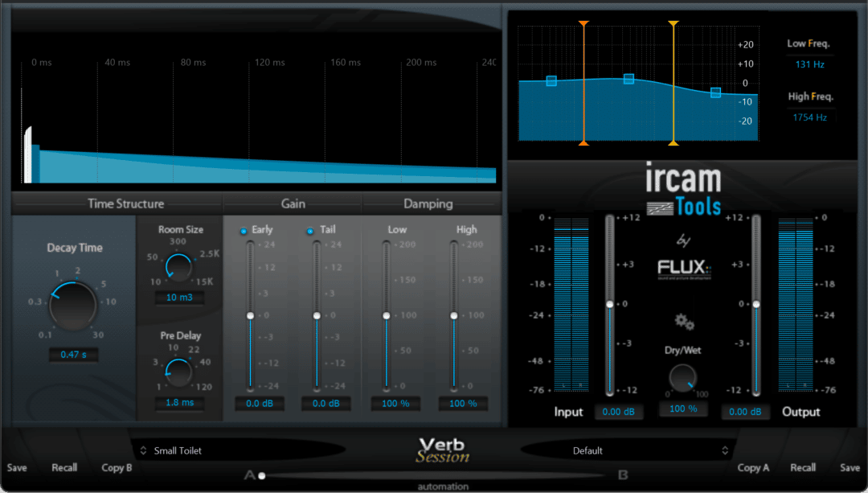Click the FLUX logo
The image size is (868, 493).
684,270
